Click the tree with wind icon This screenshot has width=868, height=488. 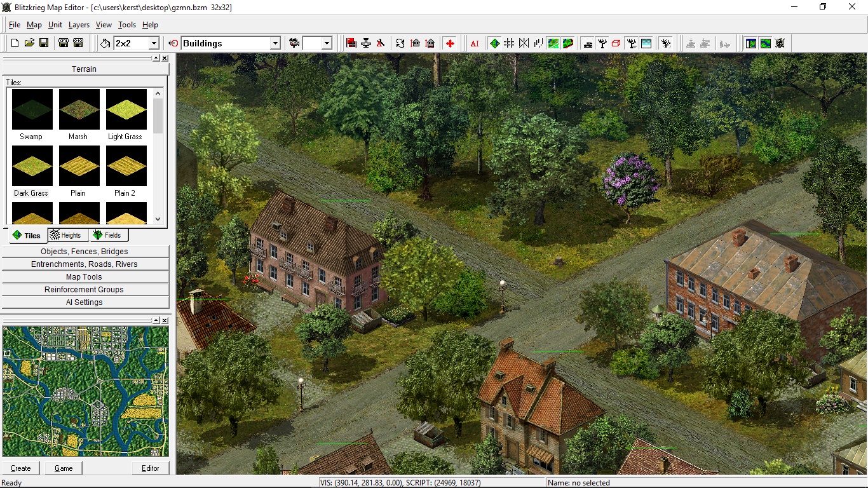(x=666, y=43)
